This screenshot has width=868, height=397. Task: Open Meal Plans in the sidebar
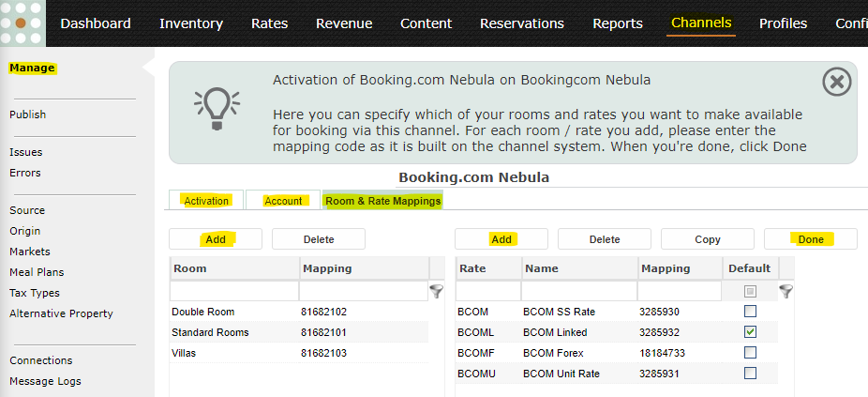(37, 271)
